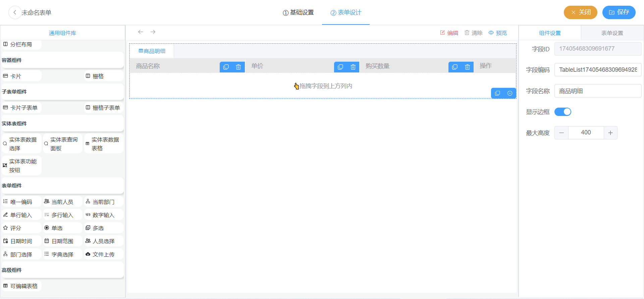Click the back chevron beside 未命名表单
Screen dimensions: 644x299
[x=15, y=12]
